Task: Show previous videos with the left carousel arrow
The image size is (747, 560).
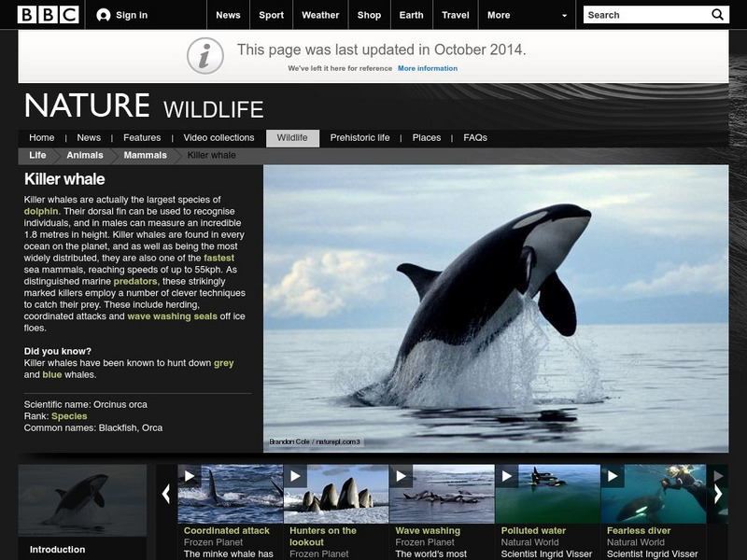Action: coord(166,494)
